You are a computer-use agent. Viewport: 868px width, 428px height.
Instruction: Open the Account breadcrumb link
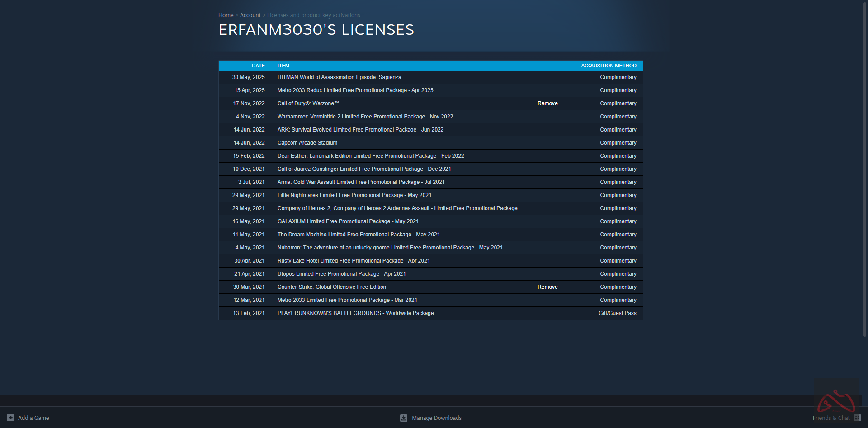(x=250, y=15)
